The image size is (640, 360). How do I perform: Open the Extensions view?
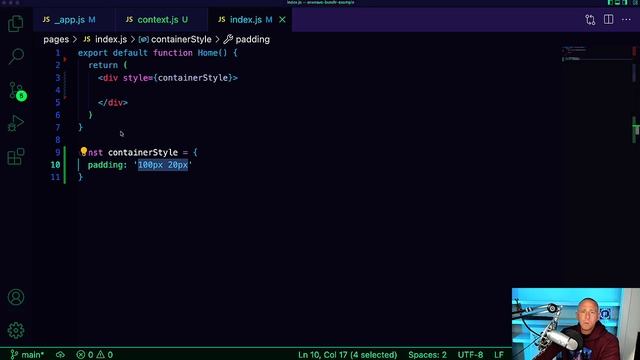click(x=16, y=157)
